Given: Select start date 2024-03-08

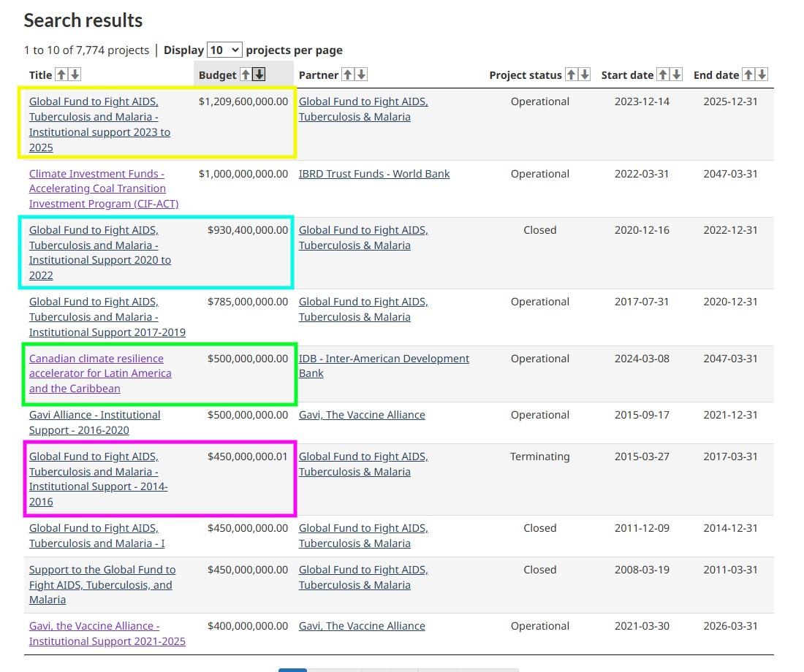Looking at the screenshot, I should pyautogui.click(x=642, y=359).
